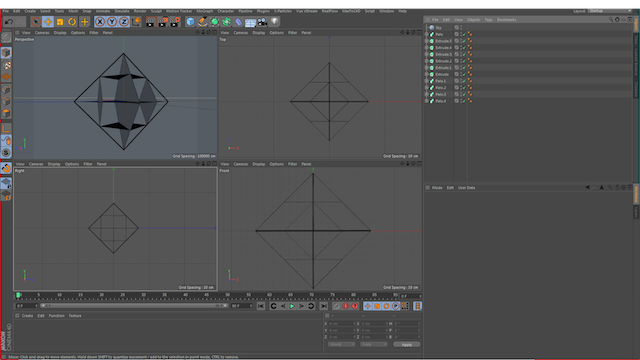640x360 pixels.
Task: Toggle the X axis lock
Action: 100,22
